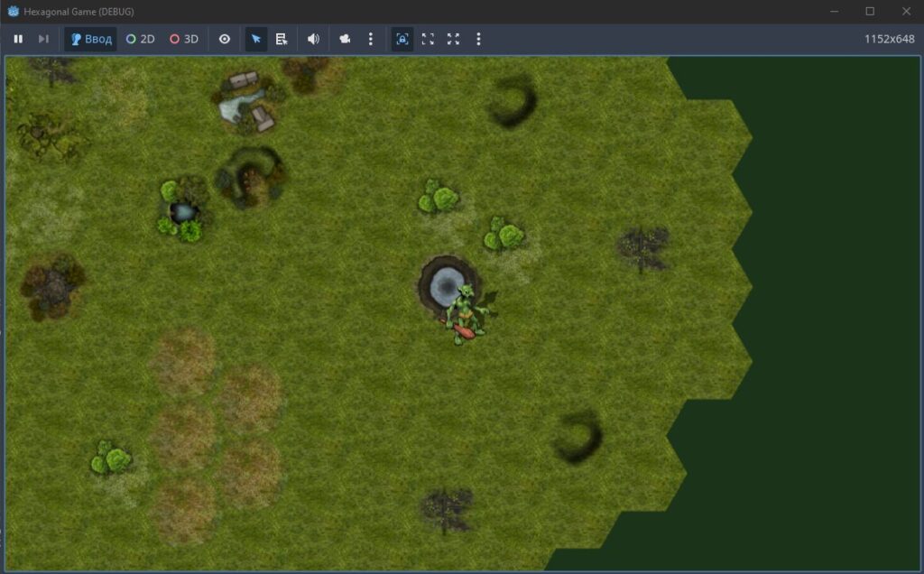The height and width of the screenshot is (574, 924).
Task: Switch to 3D selection mode
Action: [184, 39]
